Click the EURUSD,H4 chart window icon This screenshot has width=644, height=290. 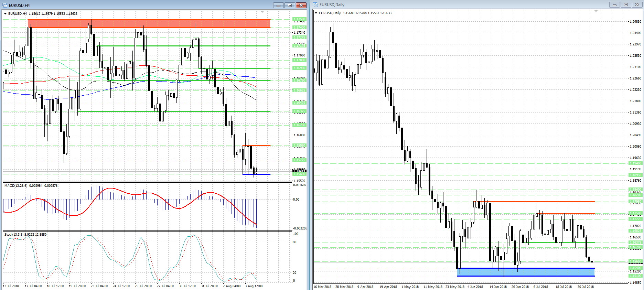5,5
